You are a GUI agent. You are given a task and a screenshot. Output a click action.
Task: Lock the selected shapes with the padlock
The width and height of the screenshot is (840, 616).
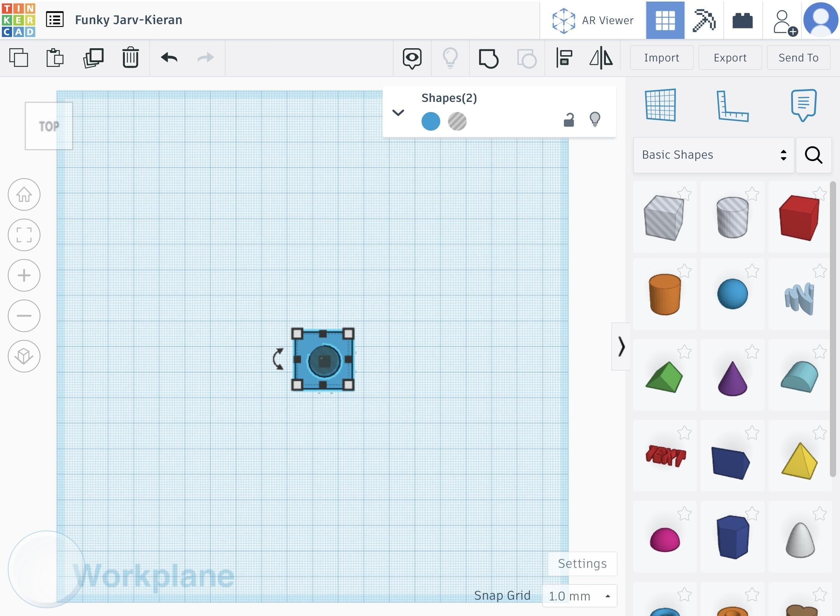(568, 120)
